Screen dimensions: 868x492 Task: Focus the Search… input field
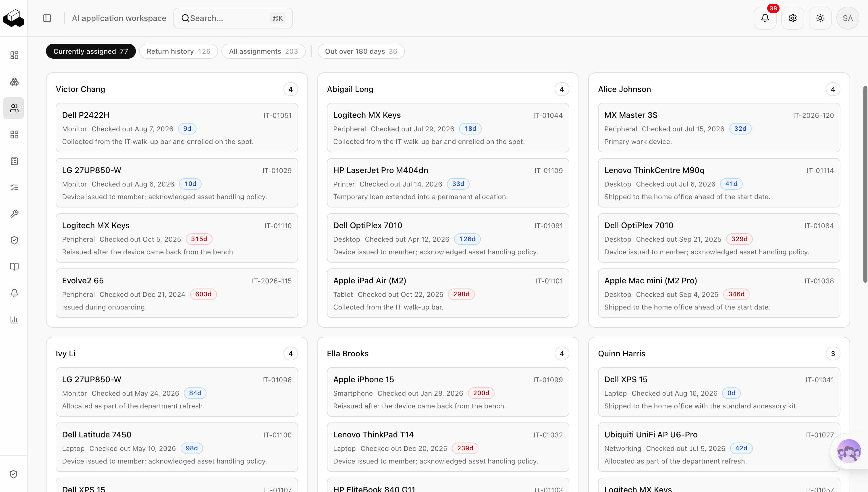pos(233,18)
